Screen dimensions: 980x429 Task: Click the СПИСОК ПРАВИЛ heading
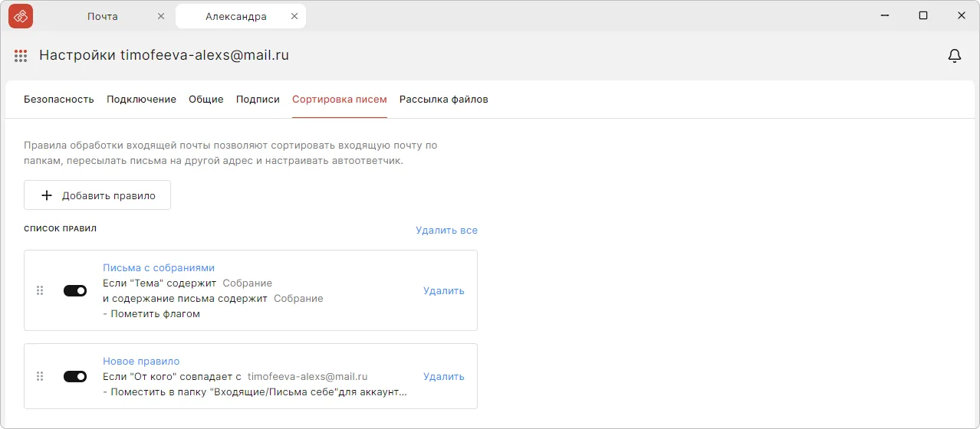point(60,228)
